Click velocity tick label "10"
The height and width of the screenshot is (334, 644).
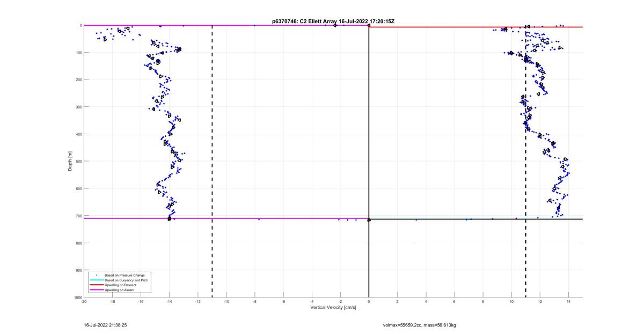[511, 302]
